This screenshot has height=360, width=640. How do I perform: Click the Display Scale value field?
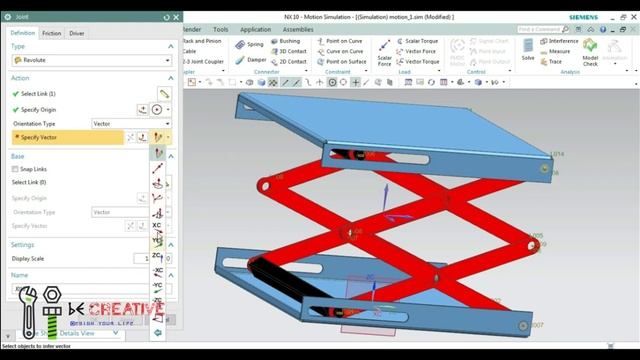[141, 259]
